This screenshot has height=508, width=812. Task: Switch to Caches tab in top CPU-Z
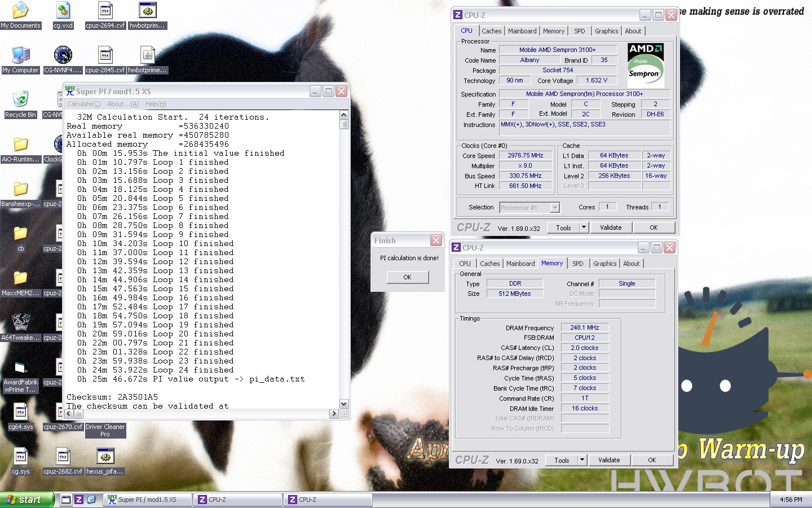coord(491,31)
